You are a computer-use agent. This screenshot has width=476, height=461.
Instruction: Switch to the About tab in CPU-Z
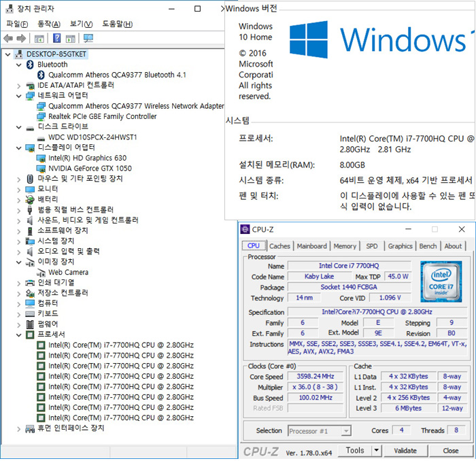pyautogui.click(x=454, y=246)
